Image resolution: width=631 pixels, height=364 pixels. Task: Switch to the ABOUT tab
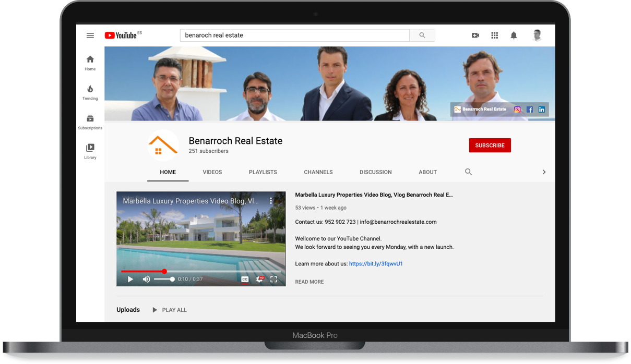click(x=428, y=172)
